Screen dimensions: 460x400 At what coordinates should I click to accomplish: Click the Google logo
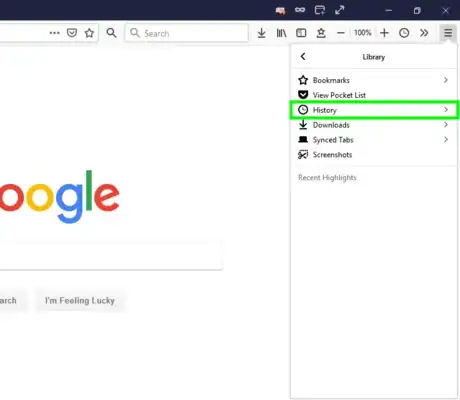(60, 197)
